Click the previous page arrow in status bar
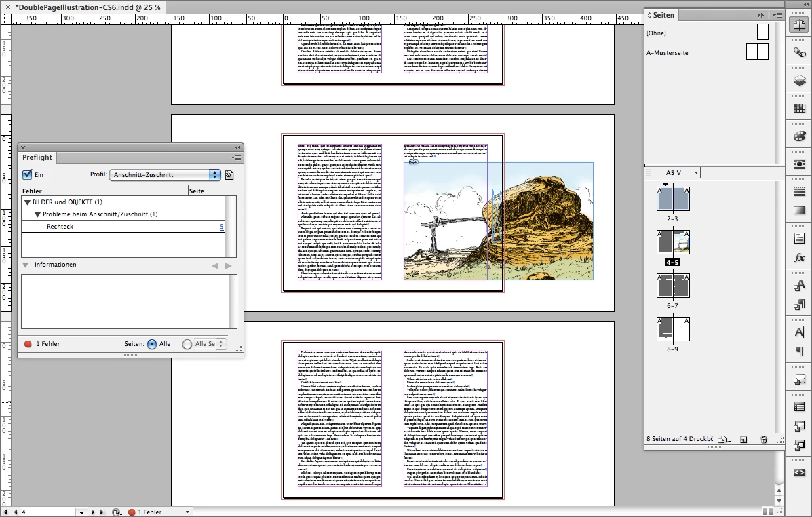812x517 pixels. [15, 512]
